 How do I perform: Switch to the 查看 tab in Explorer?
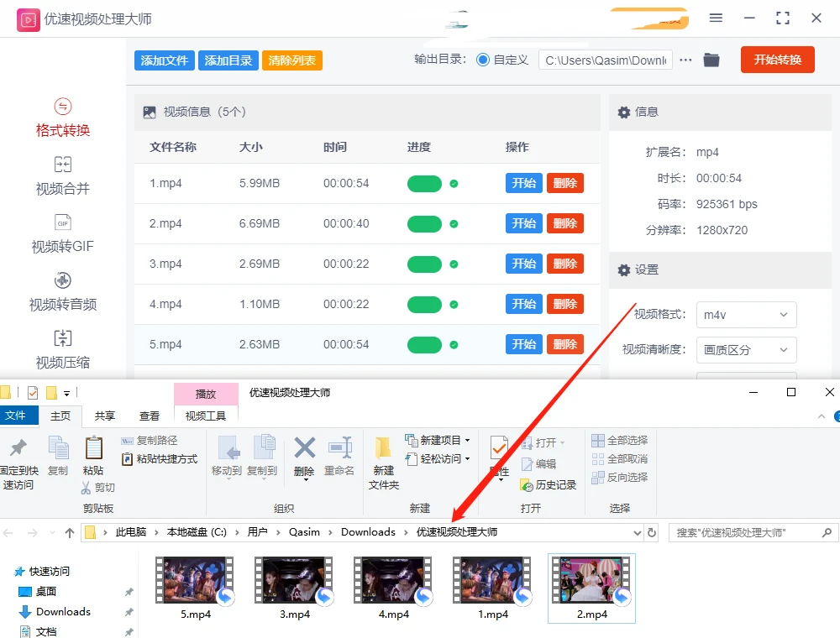pos(150,416)
